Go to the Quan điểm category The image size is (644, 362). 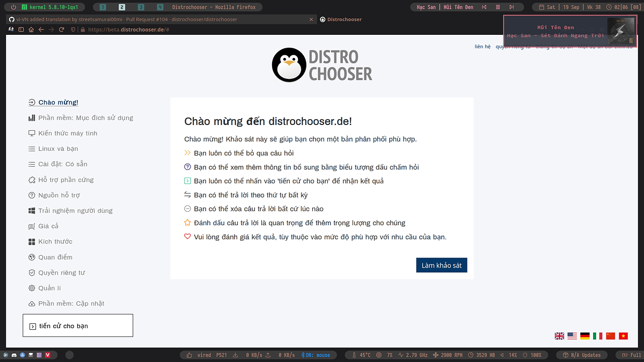point(50,257)
